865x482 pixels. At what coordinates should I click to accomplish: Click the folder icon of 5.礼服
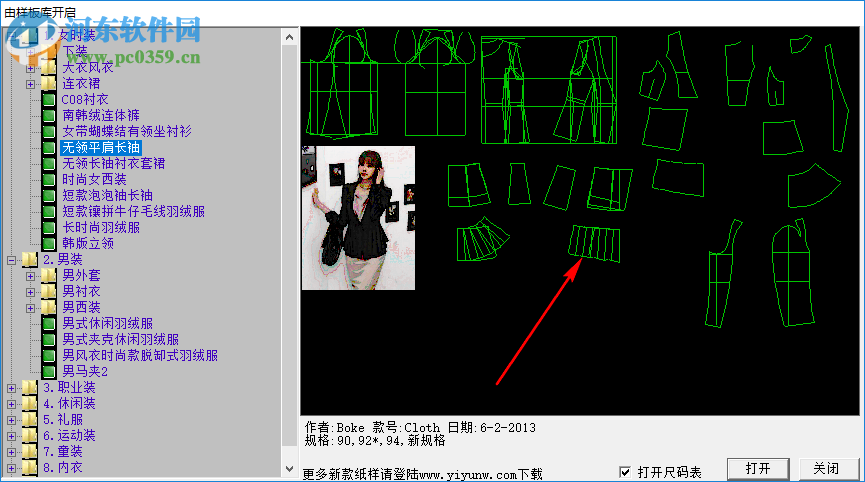coord(29,420)
